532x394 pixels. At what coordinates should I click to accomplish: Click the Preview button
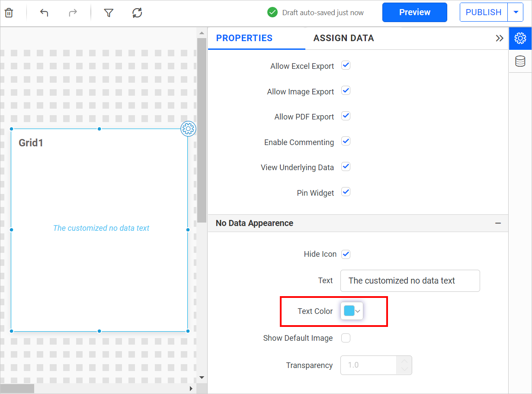pos(414,13)
